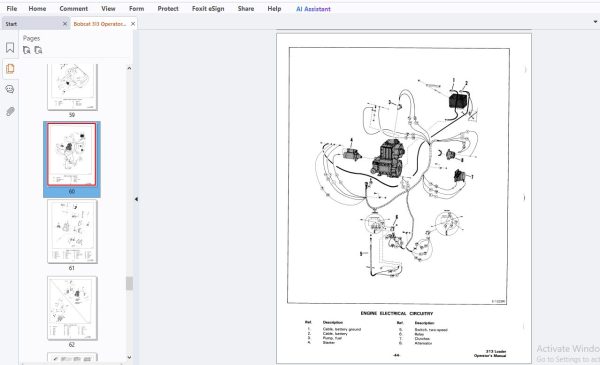The image size is (600, 365).
Task: Switch to the Start tab
Action: [x=11, y=24]
